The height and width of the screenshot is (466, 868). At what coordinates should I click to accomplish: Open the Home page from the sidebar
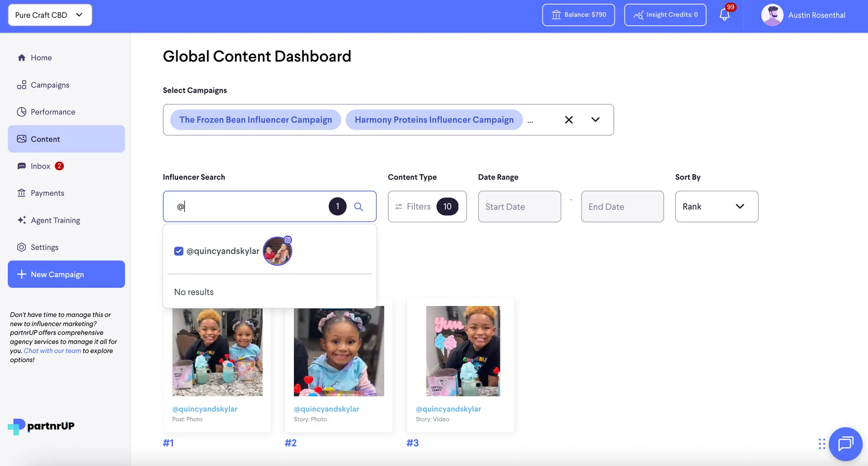[41, 57]
